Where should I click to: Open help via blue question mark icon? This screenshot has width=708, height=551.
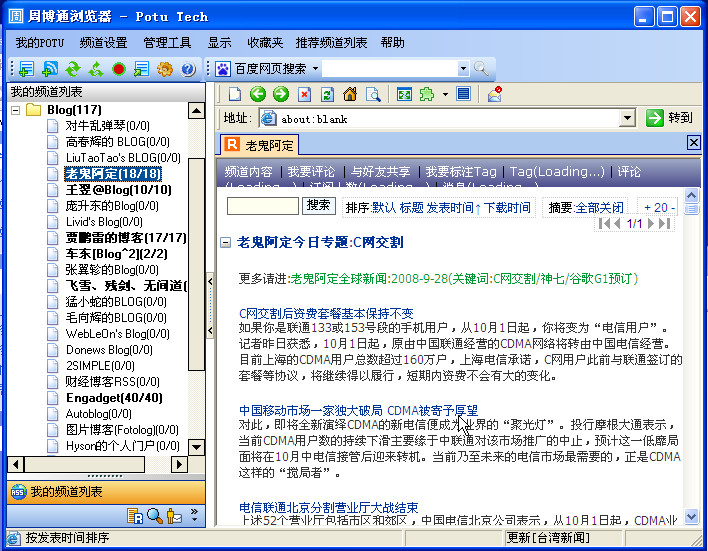(x=188, y=69)
